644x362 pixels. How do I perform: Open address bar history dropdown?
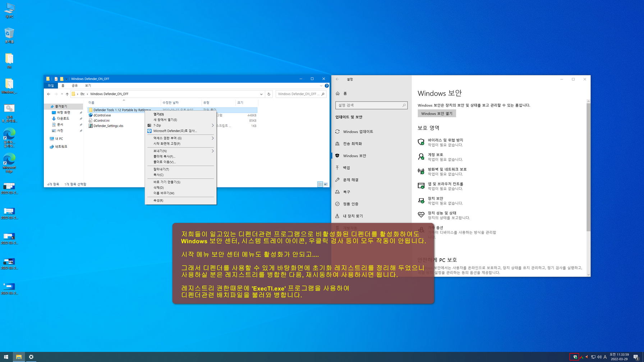point(261,94)
